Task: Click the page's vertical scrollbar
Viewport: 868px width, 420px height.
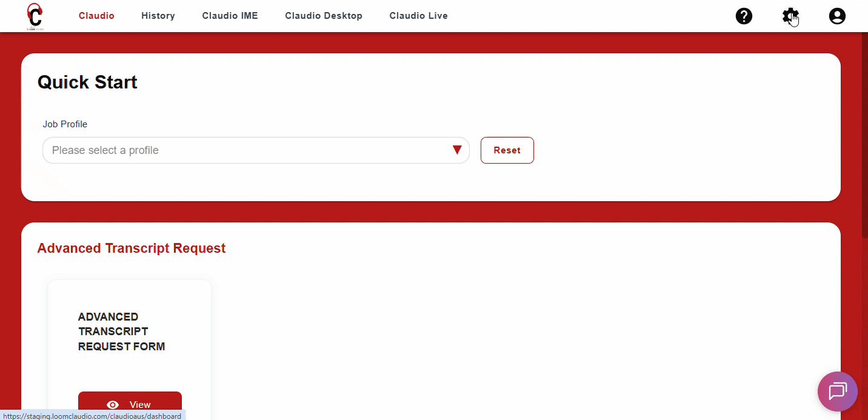Action: pos(864,133)
